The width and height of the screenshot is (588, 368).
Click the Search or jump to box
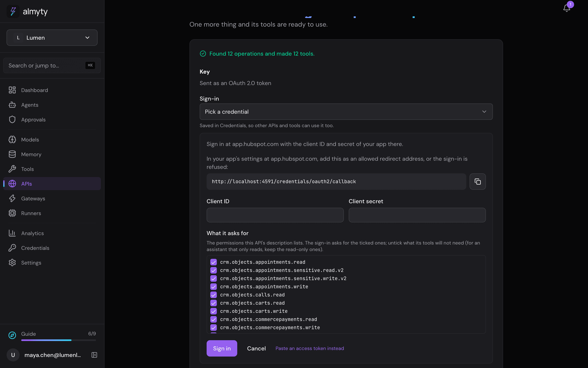point(52,65)
